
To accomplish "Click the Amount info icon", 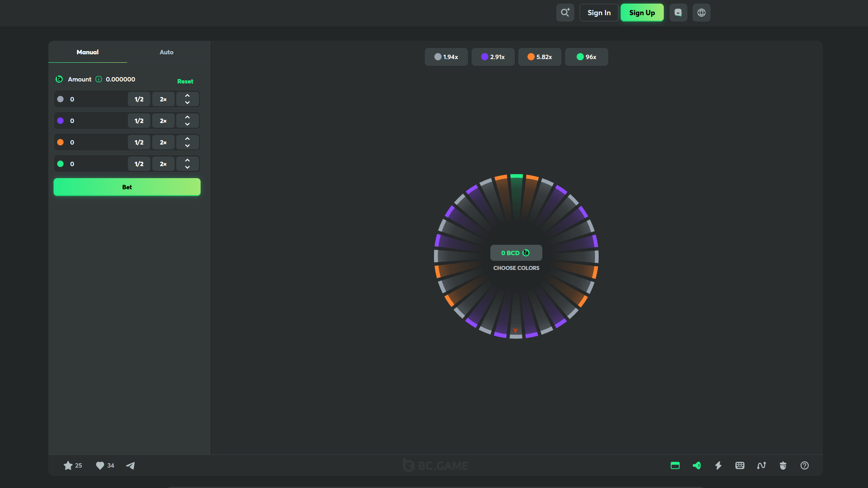I will coord(99,79).
